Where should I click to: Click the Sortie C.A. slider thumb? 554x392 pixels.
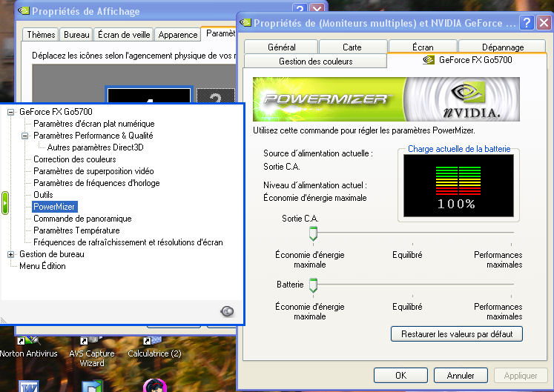313,233
